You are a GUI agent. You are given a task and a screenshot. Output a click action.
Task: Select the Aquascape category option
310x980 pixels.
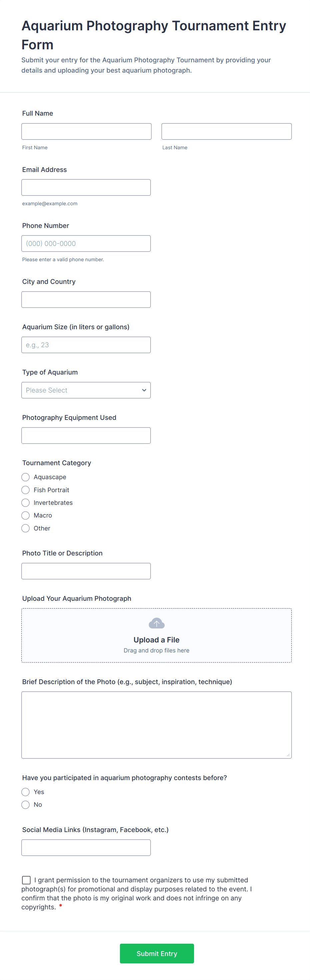25,477
